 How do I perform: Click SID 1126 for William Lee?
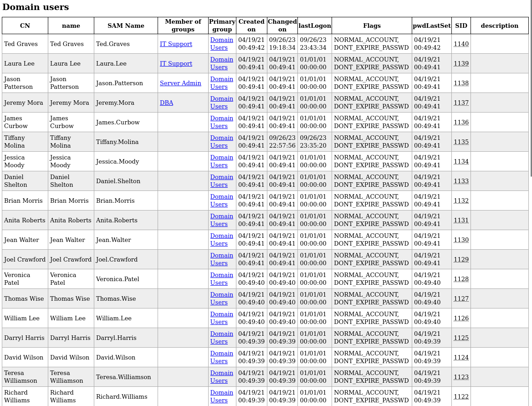click(x=461, y=318)
